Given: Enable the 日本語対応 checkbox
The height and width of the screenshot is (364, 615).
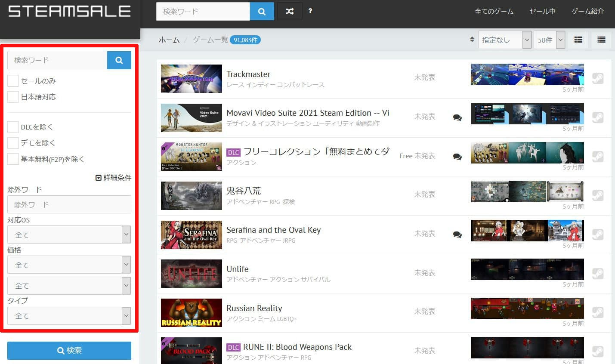Looking at the screenshot, I should point(13,97).
